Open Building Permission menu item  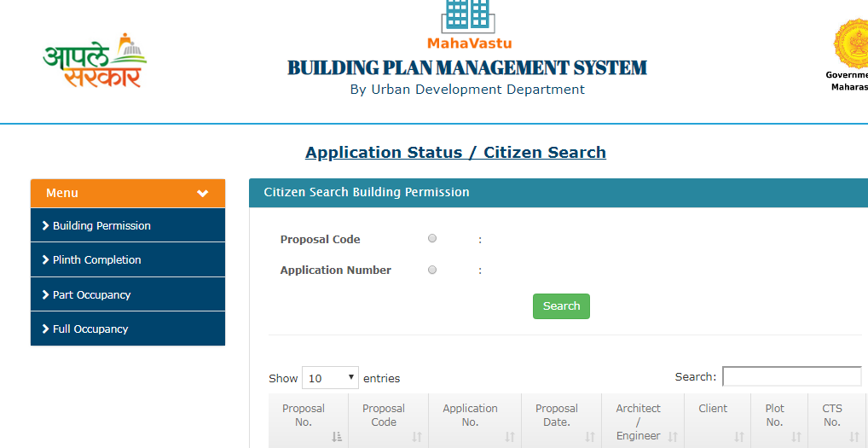tap(128, 225)
